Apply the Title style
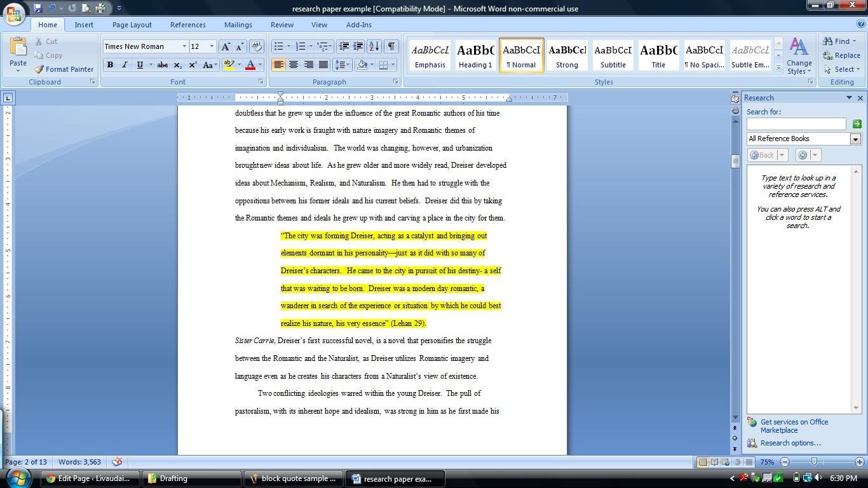The width and height of the screenshot is (868, 488). (658, 55)
